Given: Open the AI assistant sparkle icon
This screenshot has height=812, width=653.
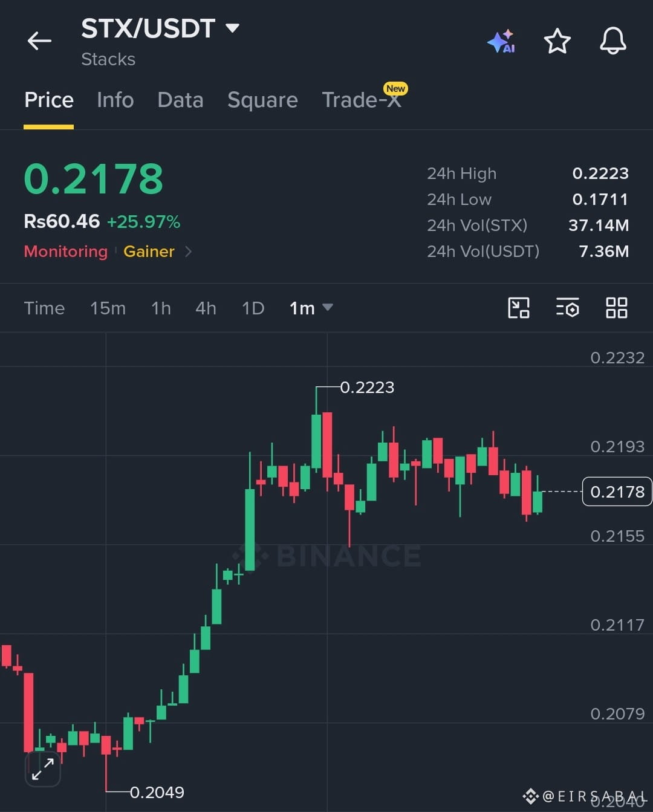Looking at the screenshot, I should (x=501, y=41).
